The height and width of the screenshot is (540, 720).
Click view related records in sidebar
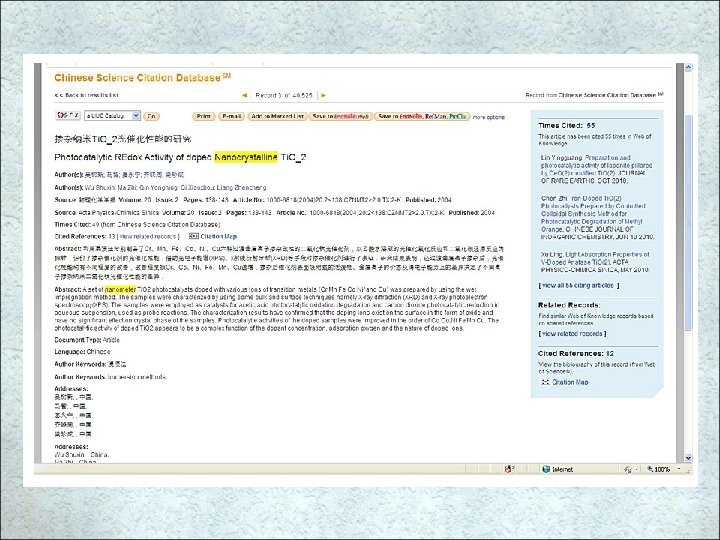573,334
